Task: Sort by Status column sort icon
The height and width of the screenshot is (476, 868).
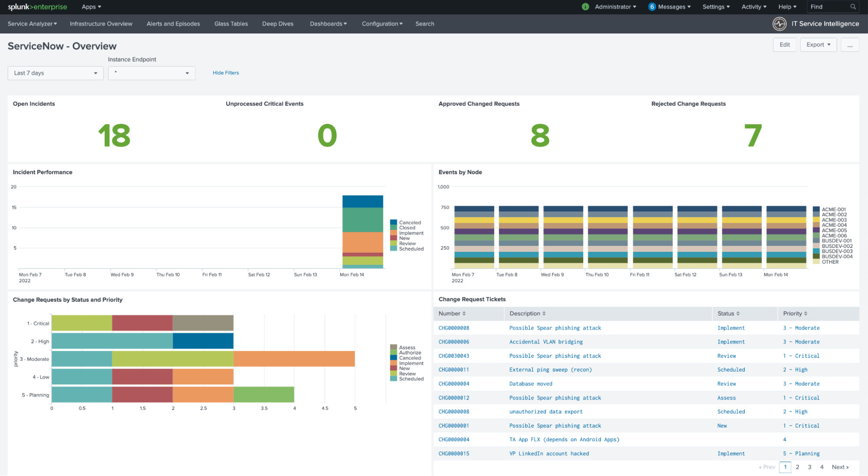Action: click(x=738, y=314)
